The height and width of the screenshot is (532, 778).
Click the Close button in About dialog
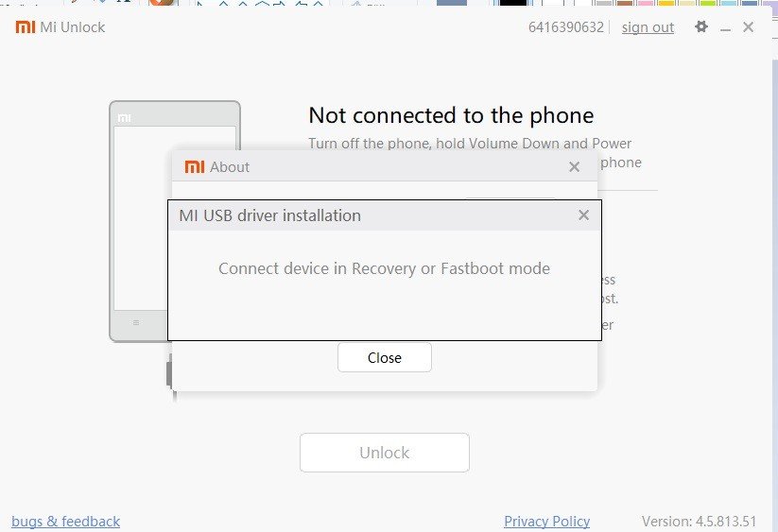click(x=385, y=357)
